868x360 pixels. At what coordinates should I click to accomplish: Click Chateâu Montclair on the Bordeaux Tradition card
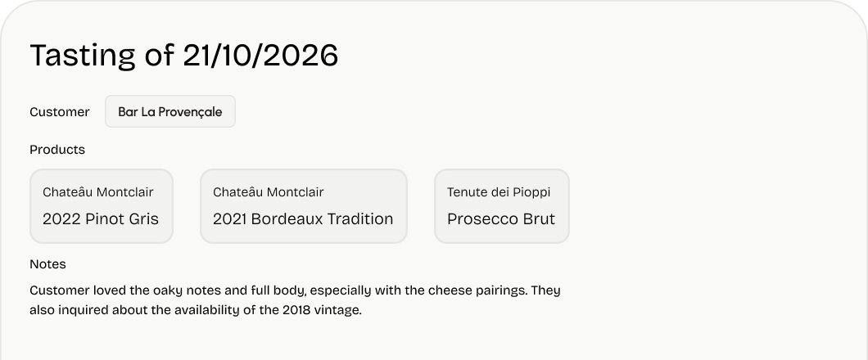click(268, 192)
